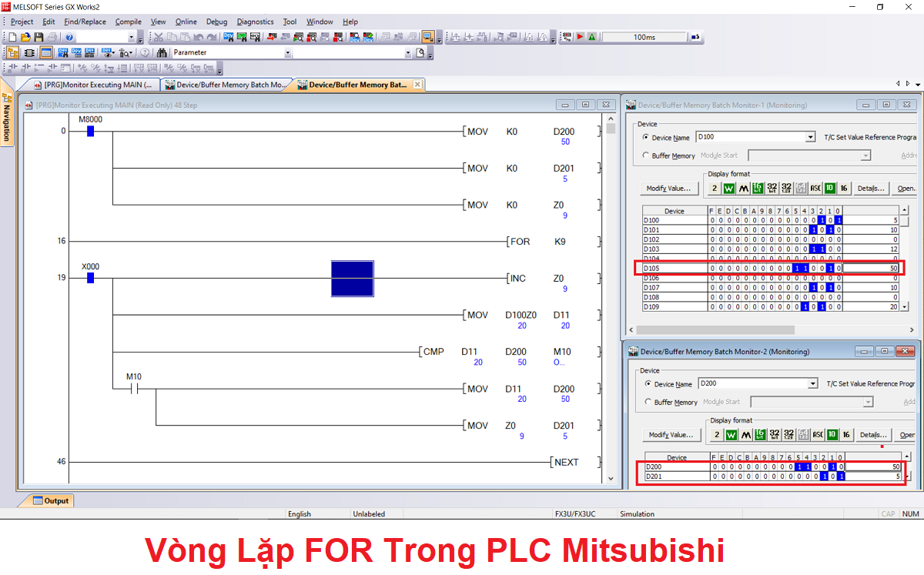Select the D109 row in Monitor-1

coord(770,306)
